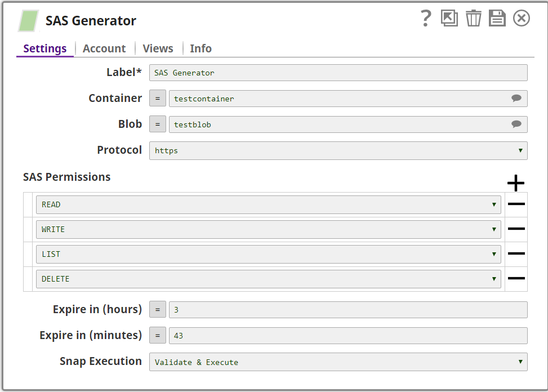Screen dimensions: 548x392
Task: Expand the Protocol dropdown
Action: (x=338, y=151)
